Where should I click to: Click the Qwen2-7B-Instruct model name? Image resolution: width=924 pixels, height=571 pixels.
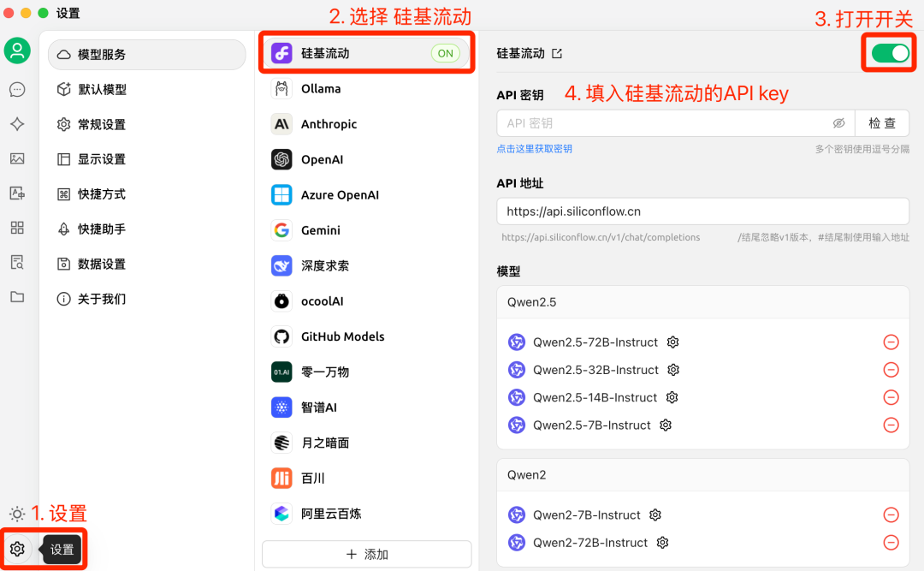click(x=586, y=515)
